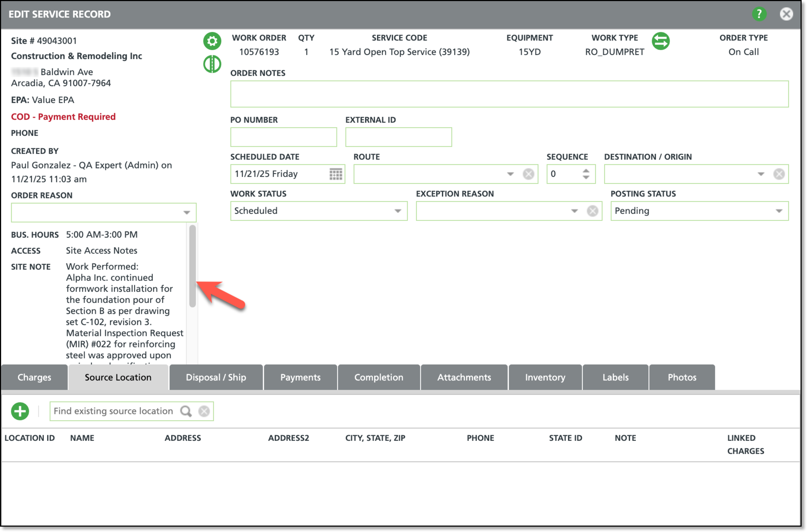Expand the Order Reason dropdown
Screen dimensions: 807x532
[186, 213]
